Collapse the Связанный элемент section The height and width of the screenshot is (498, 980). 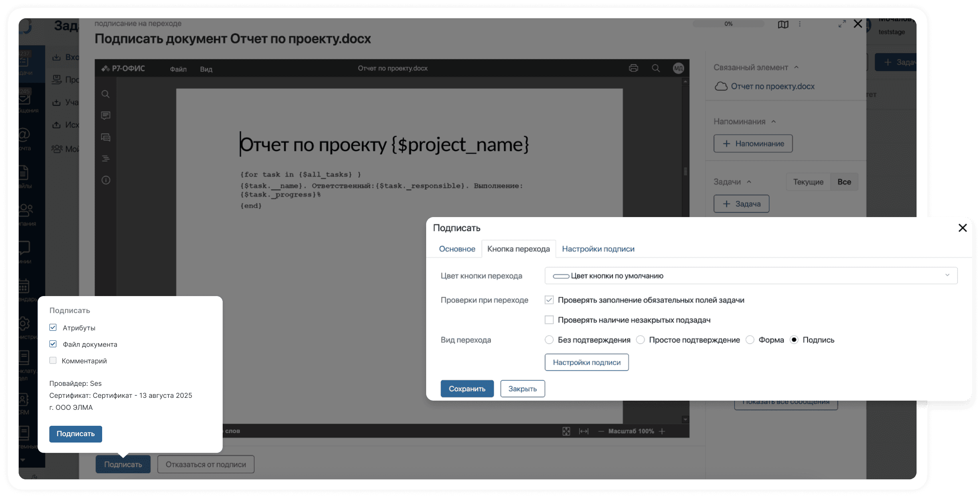(796, 67)
